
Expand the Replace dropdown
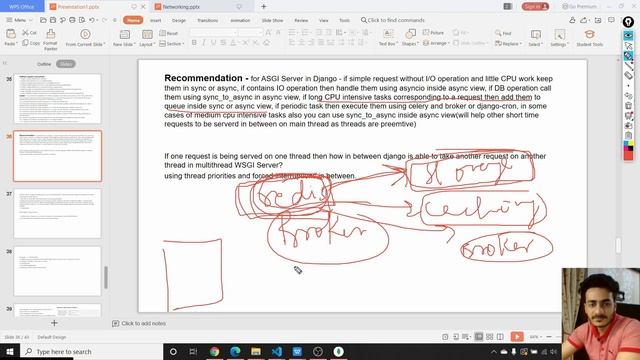[x=508, y=43]
